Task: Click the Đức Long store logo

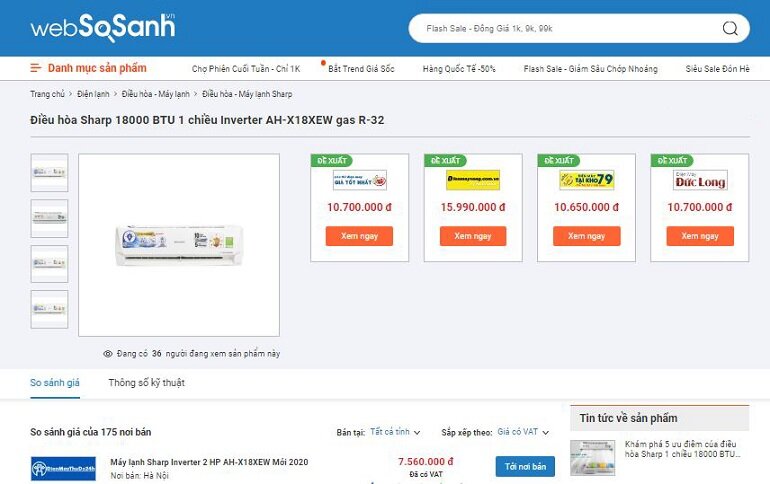Action: tap(700, 180)
